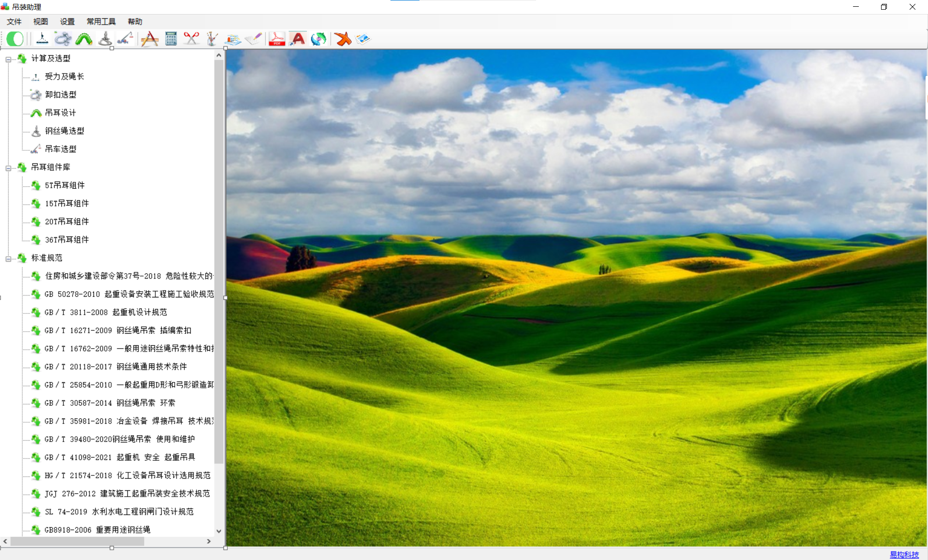Click the tree panel scroll down arrow
The image size is (928, 560).
coord(219,531)
